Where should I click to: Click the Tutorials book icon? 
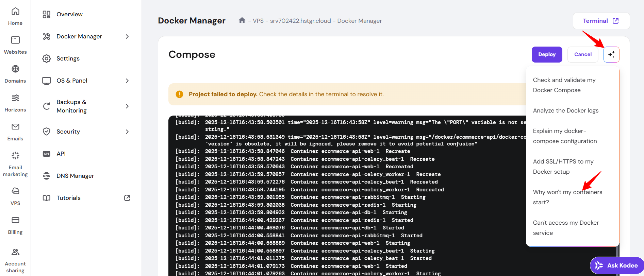tap(47, 198)
